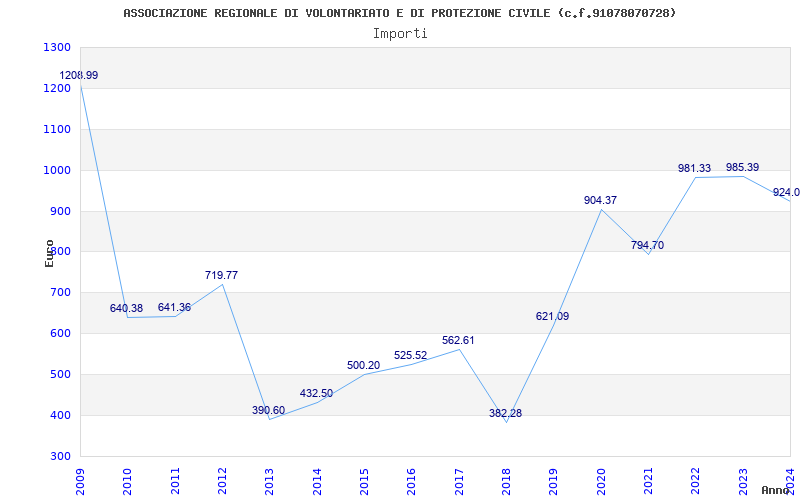The height and width of the screenshot is (500, 800).
Task: Click the 700 y-axis tick label
Action: coord(60,293)
